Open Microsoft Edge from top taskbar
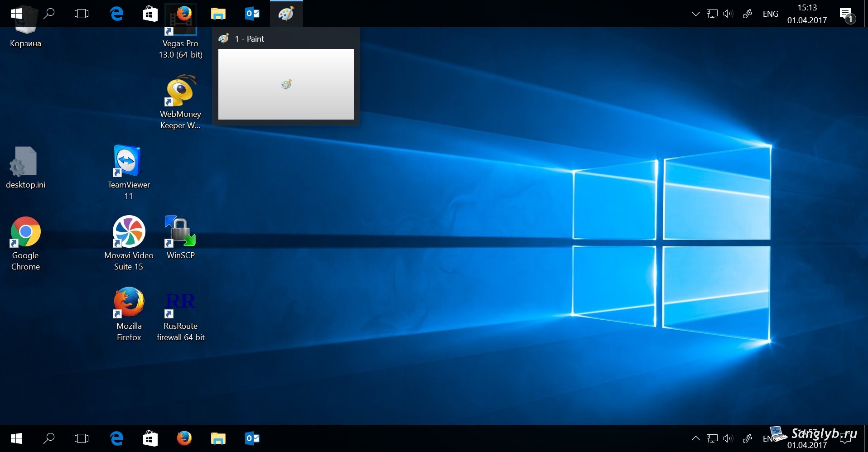Image resolution: width=868 pixels, height=452 pixels. tap(116, 14)
